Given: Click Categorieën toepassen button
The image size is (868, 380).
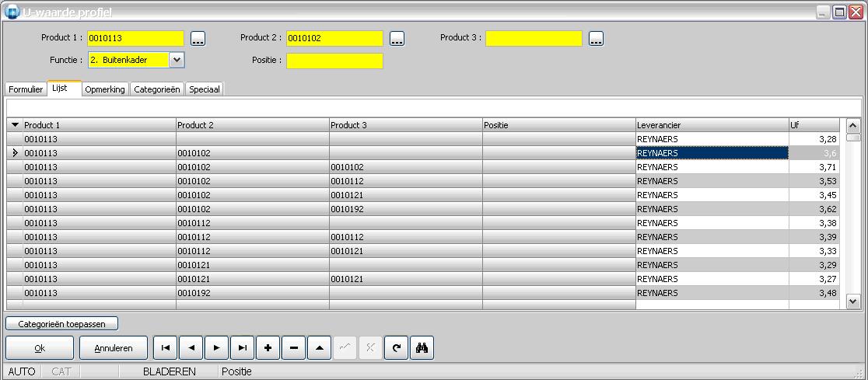Looking at the screenshot, I should [x=62, y=323].
